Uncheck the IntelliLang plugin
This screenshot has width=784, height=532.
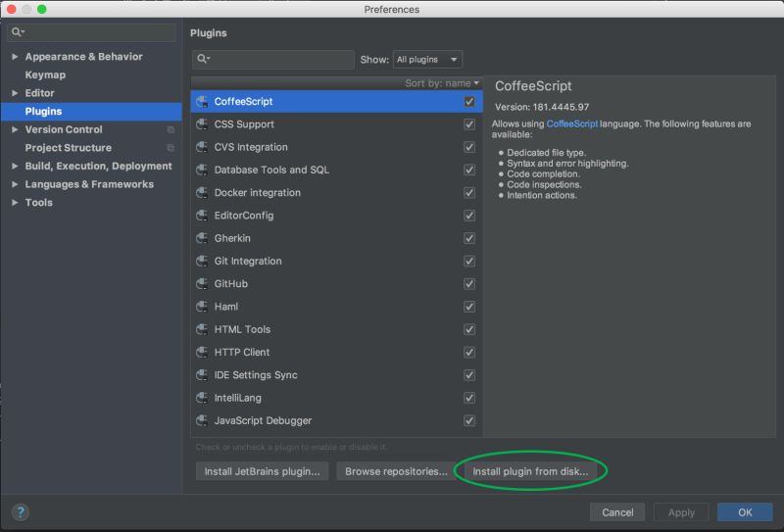point(469,398)
